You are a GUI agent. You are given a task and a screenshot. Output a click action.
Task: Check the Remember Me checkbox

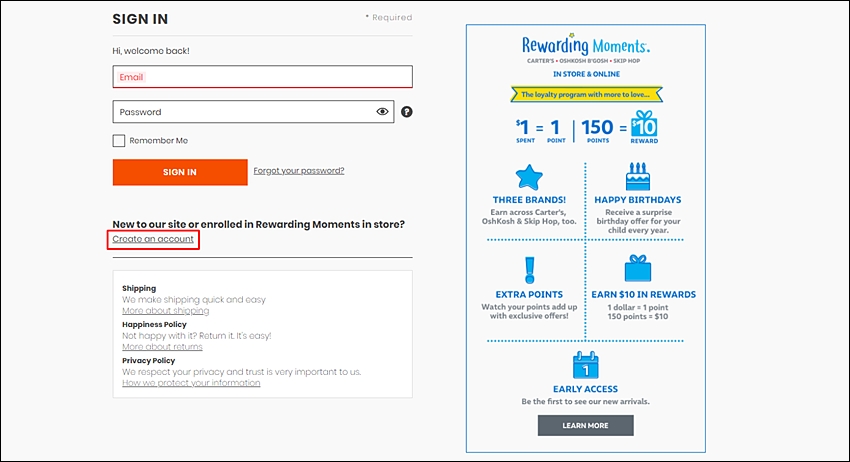tap(119, 140)
